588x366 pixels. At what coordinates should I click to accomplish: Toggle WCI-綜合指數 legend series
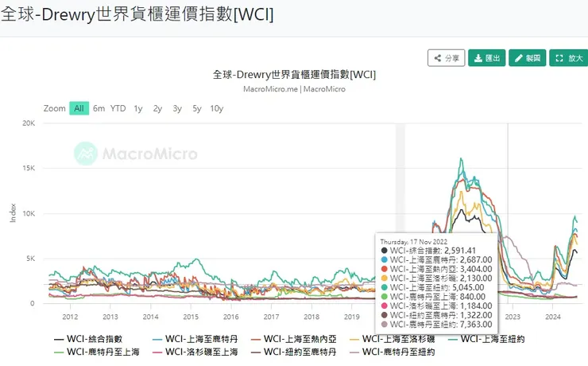coord(88,340)
